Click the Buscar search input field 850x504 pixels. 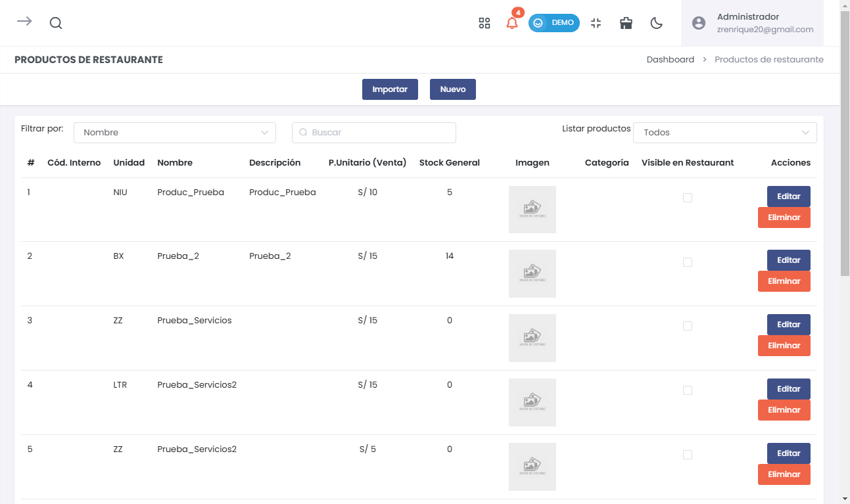point(374,133)
